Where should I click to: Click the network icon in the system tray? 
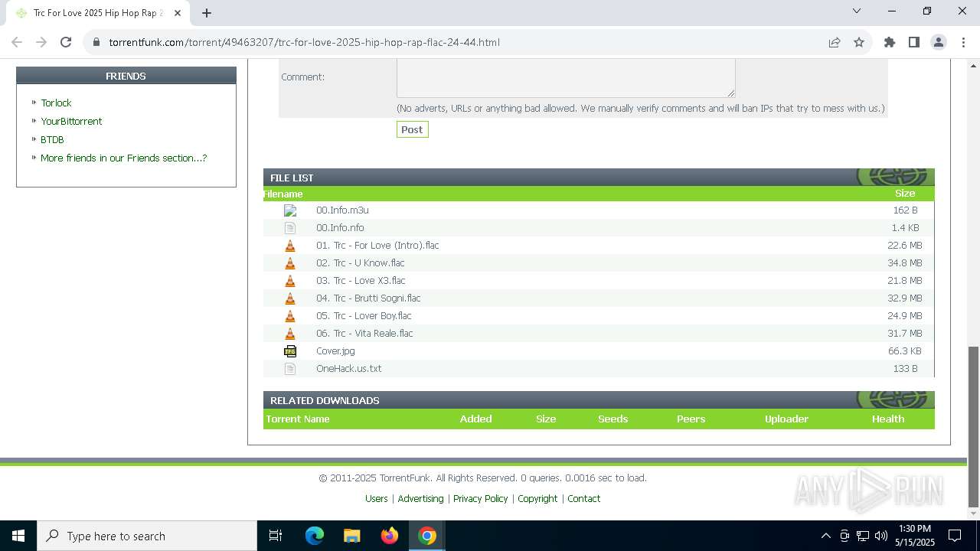click(863, 536)
